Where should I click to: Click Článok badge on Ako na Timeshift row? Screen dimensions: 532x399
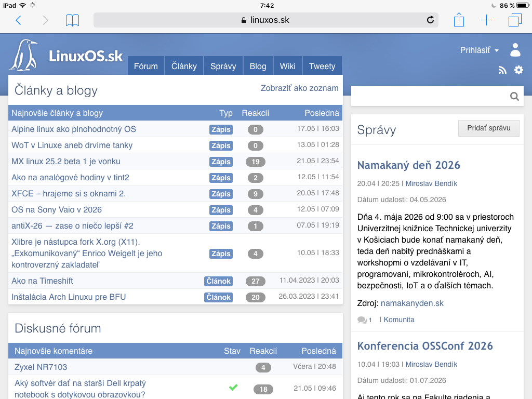pos(219,281)
